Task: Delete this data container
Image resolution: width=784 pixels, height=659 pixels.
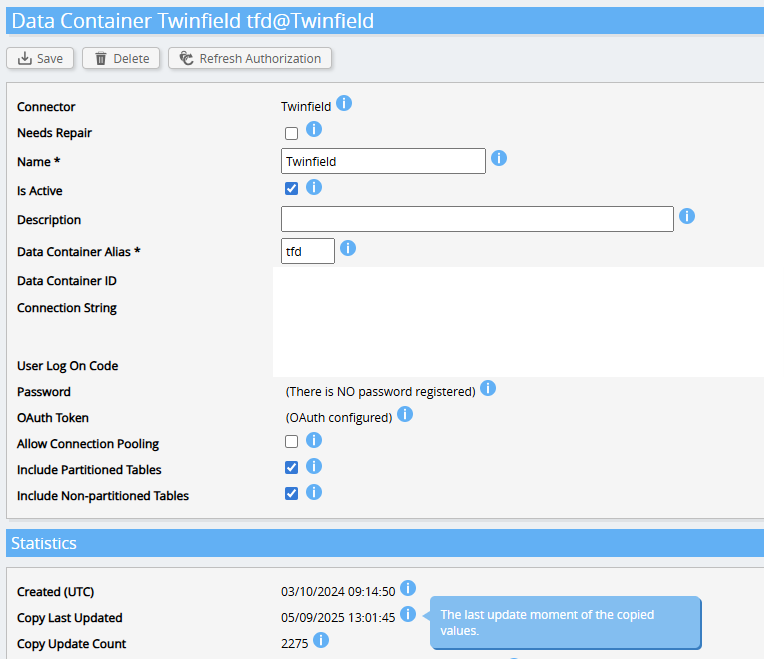Action: (x=121, y=58)
